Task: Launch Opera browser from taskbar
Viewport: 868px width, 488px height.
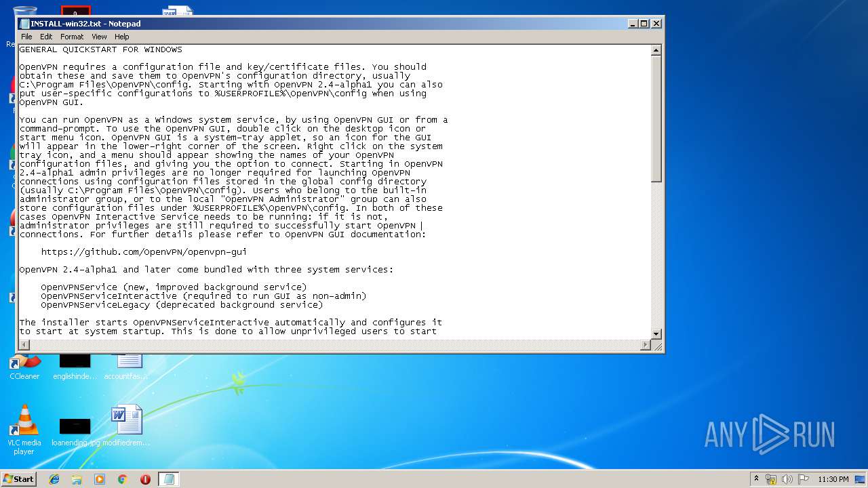Action: click(145, 479)
